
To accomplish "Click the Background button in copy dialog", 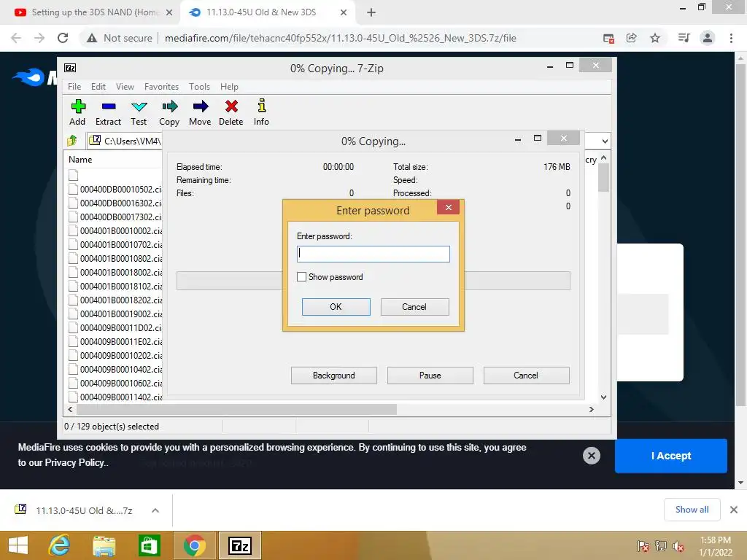I will pos(334,376).
